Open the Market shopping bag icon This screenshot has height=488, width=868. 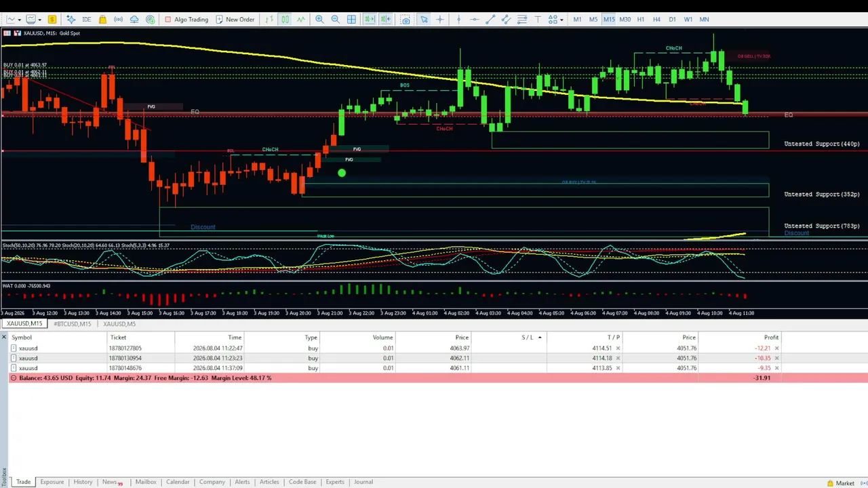pos(102,19)
